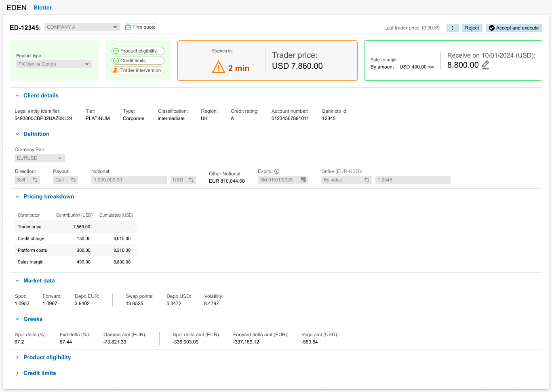This screenshot has width=552, height=392.
Task: Click the Reject button
Action: click(x=472, y=28)
